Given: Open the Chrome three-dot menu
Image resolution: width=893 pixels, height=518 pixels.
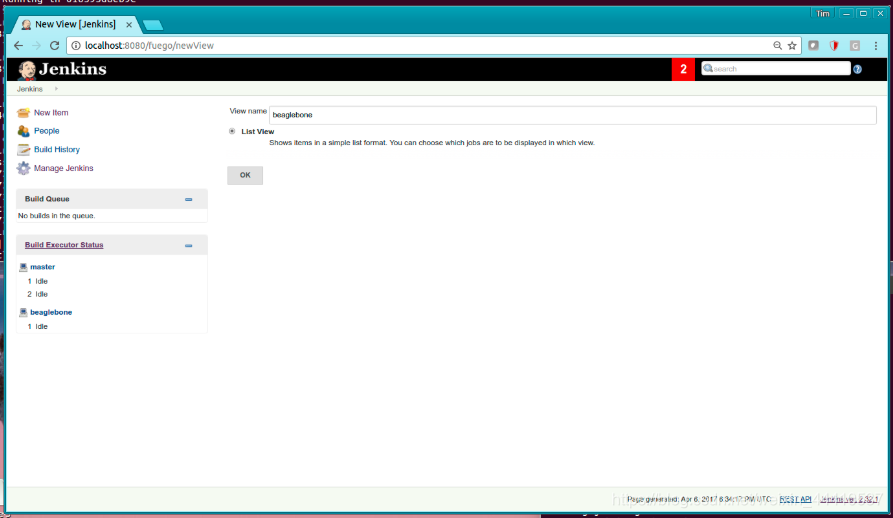Looking at the screenshot, I should point(876,46).
